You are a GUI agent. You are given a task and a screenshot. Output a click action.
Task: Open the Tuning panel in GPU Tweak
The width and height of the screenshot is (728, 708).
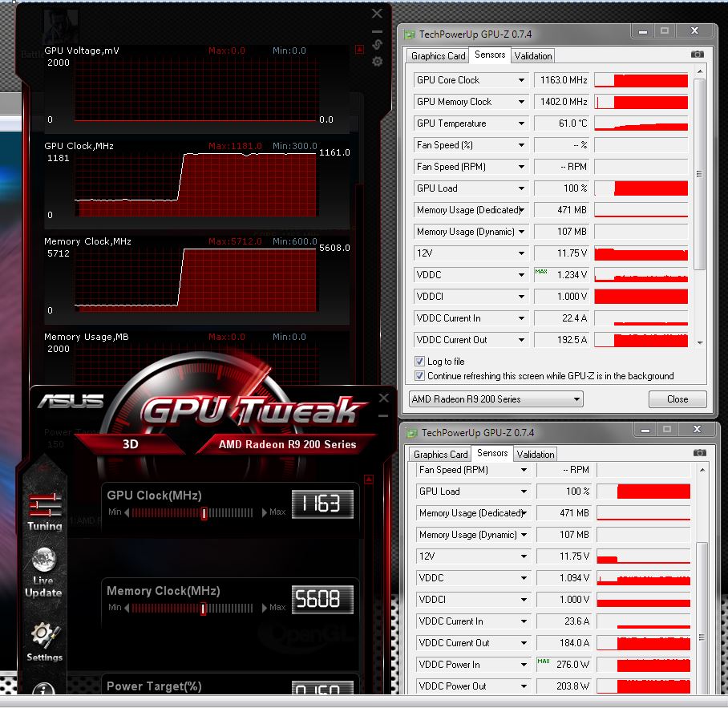(x=45, y=511)
